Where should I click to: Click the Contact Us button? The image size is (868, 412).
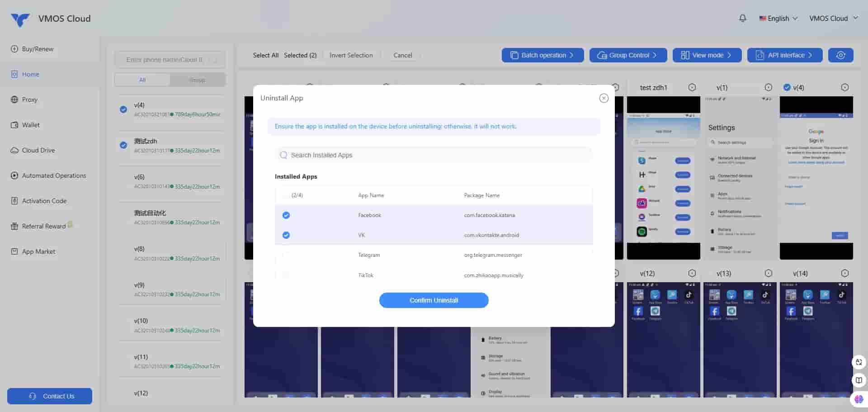(50, 396)
